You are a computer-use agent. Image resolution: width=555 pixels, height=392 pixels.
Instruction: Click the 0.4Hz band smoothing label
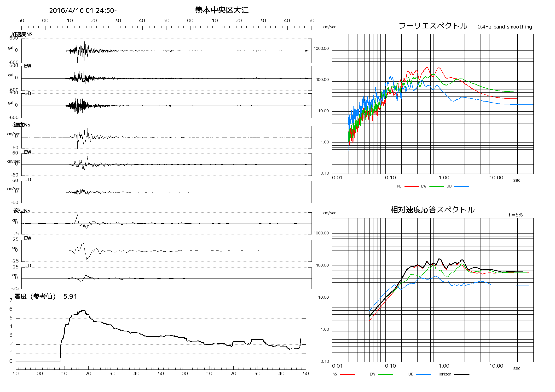[x=504, y=27]
